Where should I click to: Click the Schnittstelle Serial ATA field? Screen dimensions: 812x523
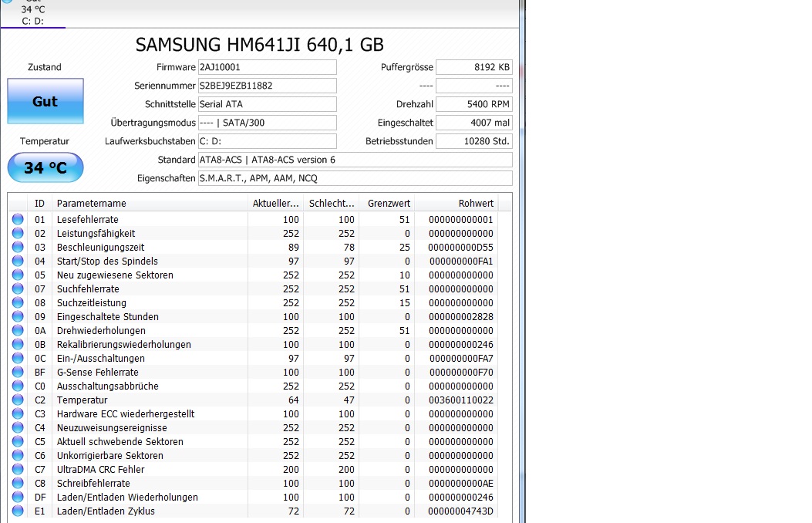pyautogui.click(x=268, y=104)
